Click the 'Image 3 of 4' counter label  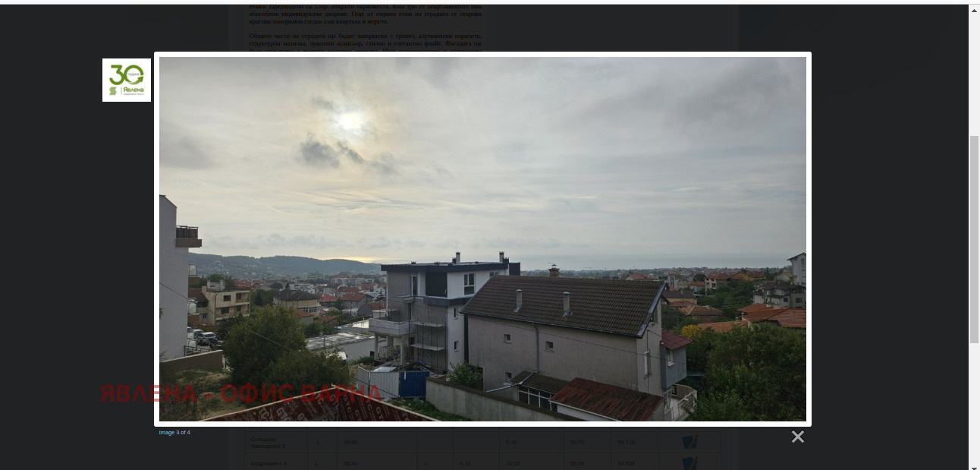[174, 433]
